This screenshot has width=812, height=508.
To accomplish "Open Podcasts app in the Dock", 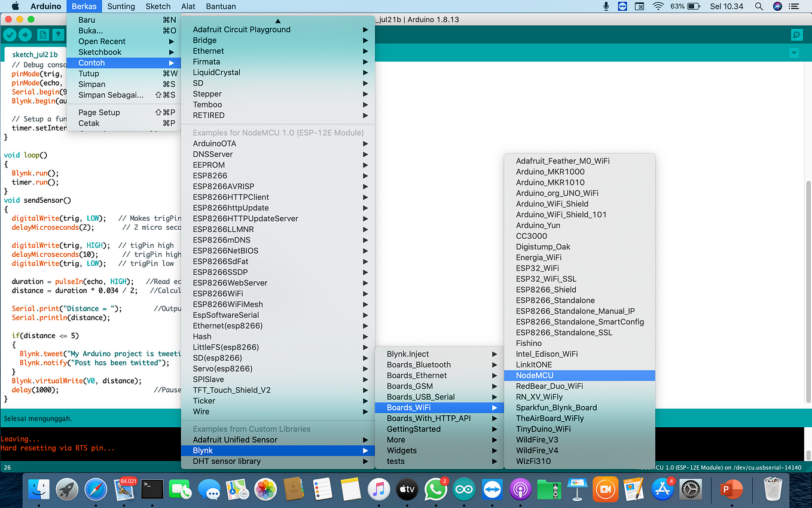I will (x=521, y=489).
